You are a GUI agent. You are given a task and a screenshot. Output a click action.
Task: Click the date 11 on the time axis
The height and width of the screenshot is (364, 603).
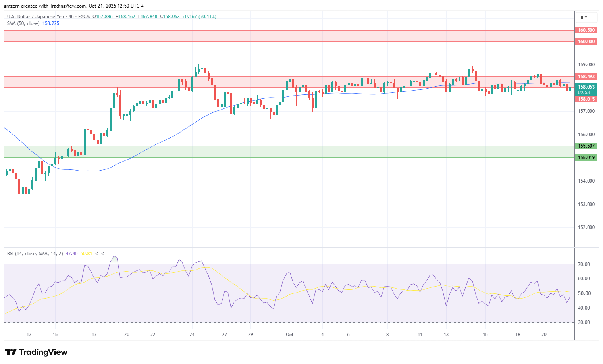pyautogui.click(x=420, y=335)
